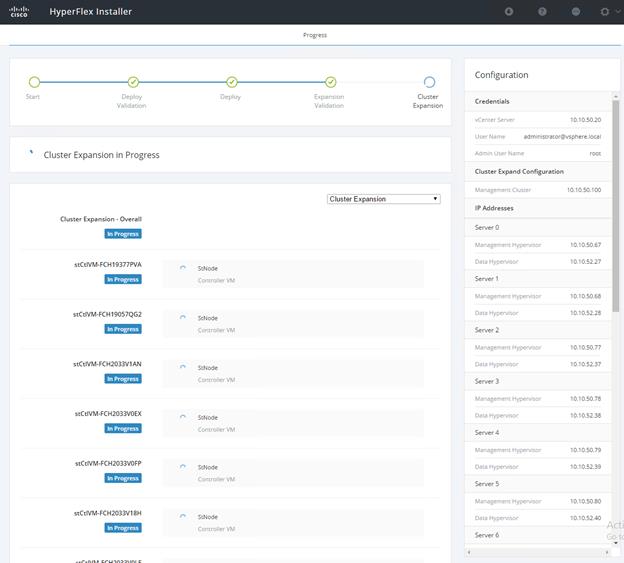Click node name stCtlVM-FCH19377PVA
This screenshot has width=624, height=563.
point(108,265)
